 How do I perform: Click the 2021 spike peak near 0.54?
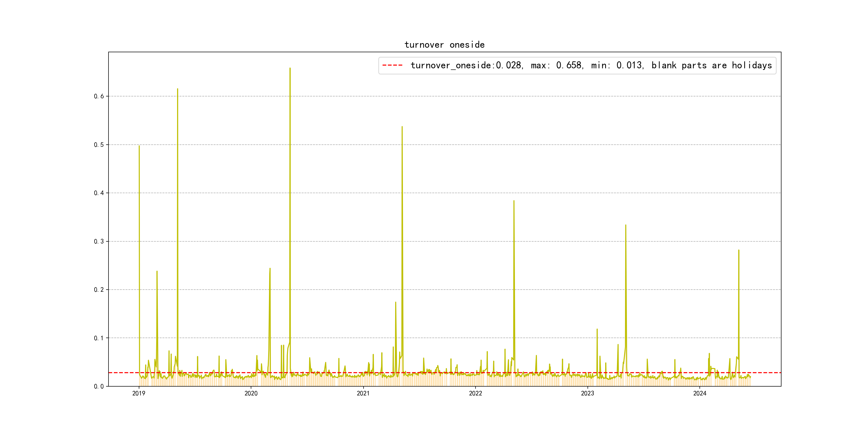pos(402,127)
